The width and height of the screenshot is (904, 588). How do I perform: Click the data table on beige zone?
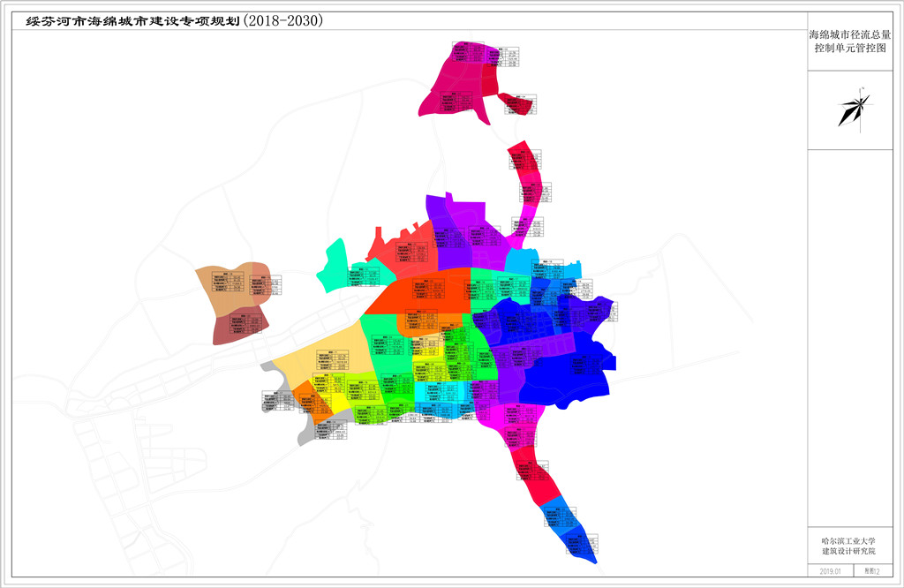[333, 360]
